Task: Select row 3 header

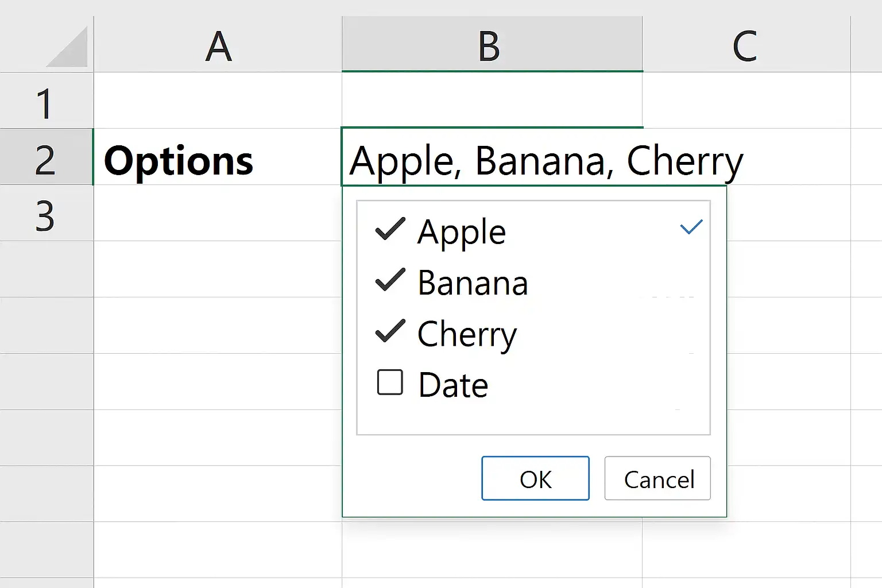Action: 46,213
